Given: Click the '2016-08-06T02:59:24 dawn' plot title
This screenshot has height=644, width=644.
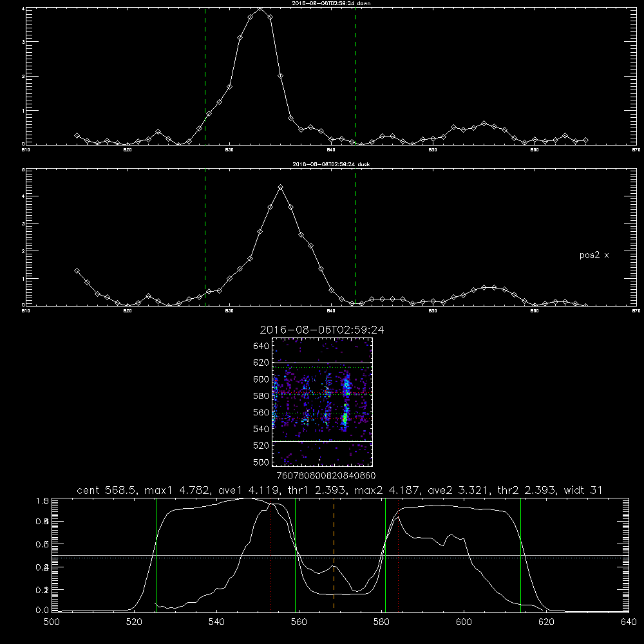Looking at the screenshot, I should coord(331,3).
